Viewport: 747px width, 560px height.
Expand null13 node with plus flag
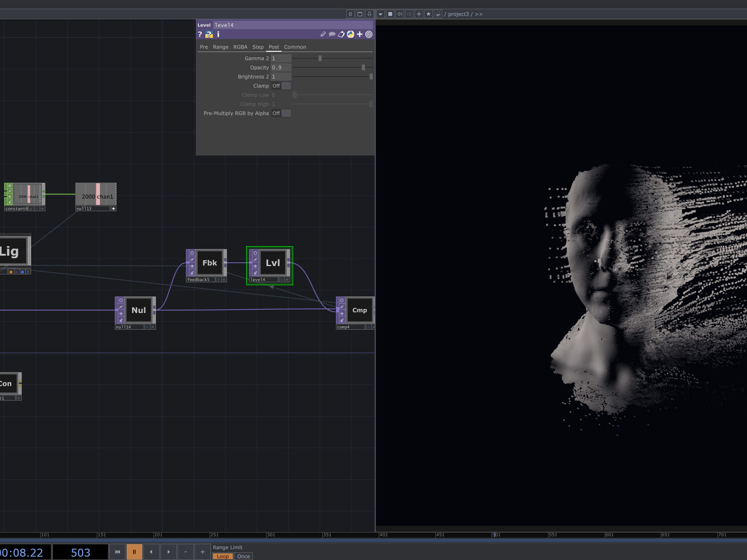coord(113,209)
